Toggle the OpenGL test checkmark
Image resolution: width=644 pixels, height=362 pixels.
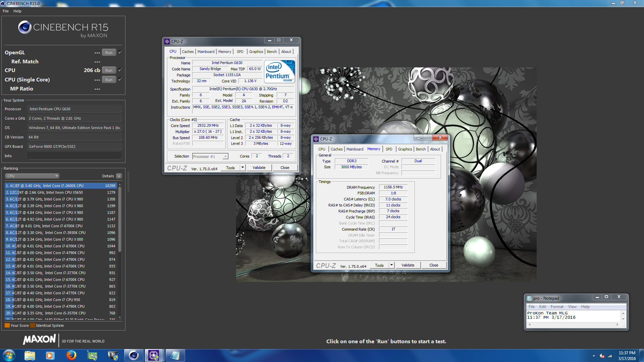click(x=120, y=52)
